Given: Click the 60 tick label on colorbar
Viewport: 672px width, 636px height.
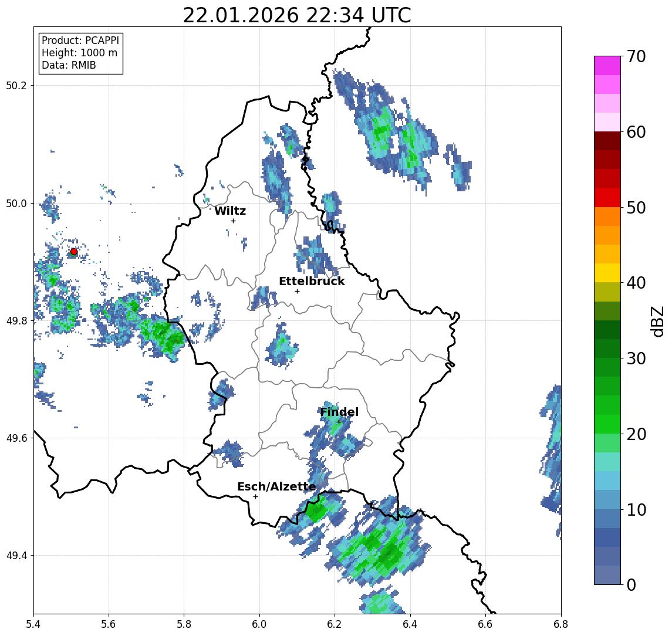Looking at the screenshot, I should (x=636, y=133).
